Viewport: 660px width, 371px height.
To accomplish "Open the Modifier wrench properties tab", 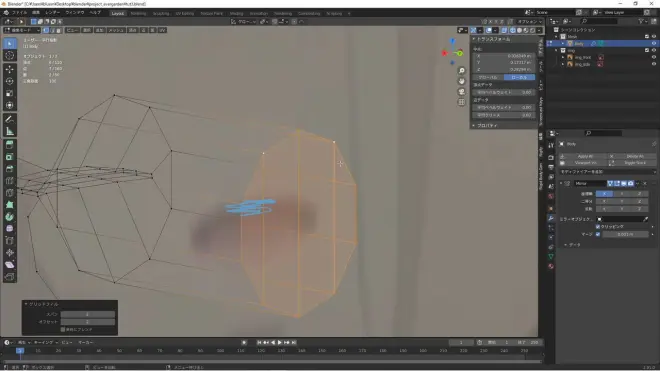I will point(551,218).
